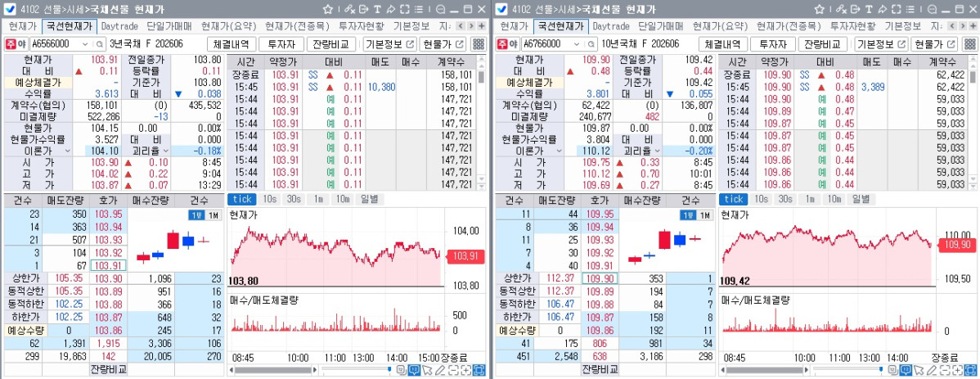Expand the 괴리율 dropdown in the right window

(657, 151)
